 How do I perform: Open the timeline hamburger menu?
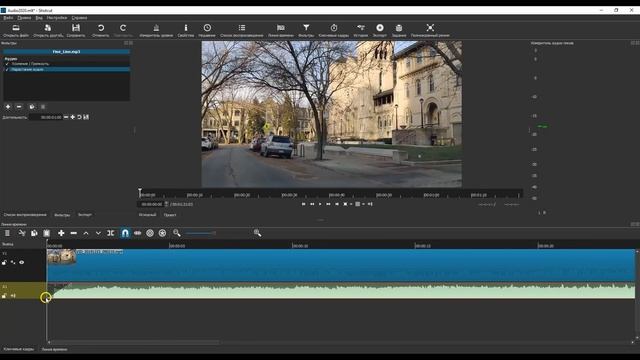(x=7, y=233)
